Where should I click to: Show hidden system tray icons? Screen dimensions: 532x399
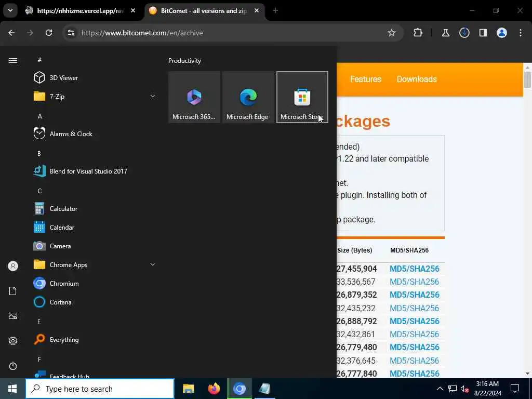click(440, 389)
